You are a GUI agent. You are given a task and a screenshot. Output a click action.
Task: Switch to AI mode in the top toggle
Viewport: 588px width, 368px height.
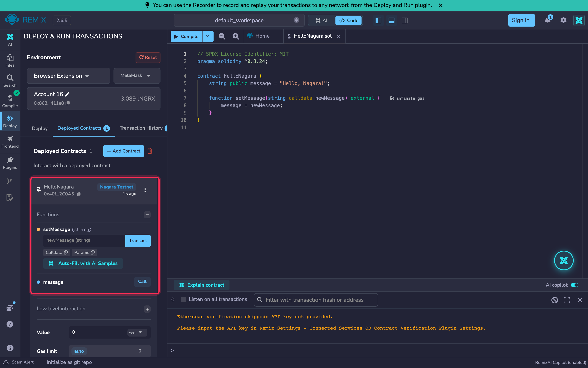pyautogui.click(x=321, y=20)
